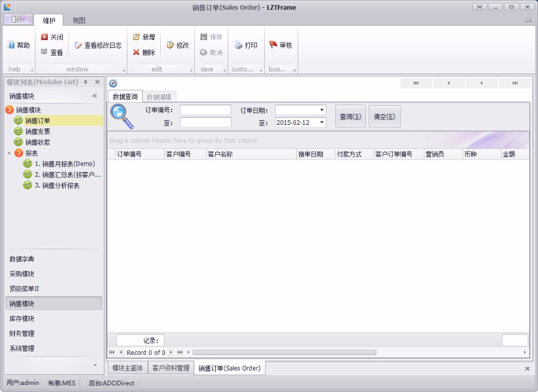Open 1. 销售月报表(Demo) report
538x392 pixels.
pos(65,164)
